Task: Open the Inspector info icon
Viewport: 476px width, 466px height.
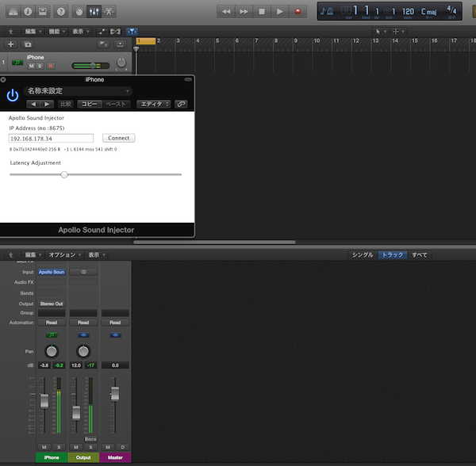Action: [28, 12]
